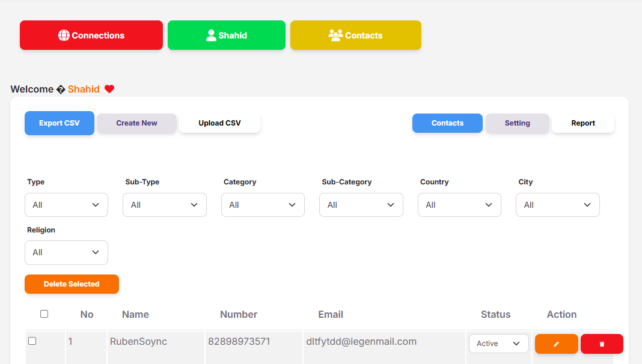Image resolution: width=642 pixels, height=364 pixels.
Task: Click the trash delete icon for RubenSoync
Action: pyautogui.click(x=602, y=344)
